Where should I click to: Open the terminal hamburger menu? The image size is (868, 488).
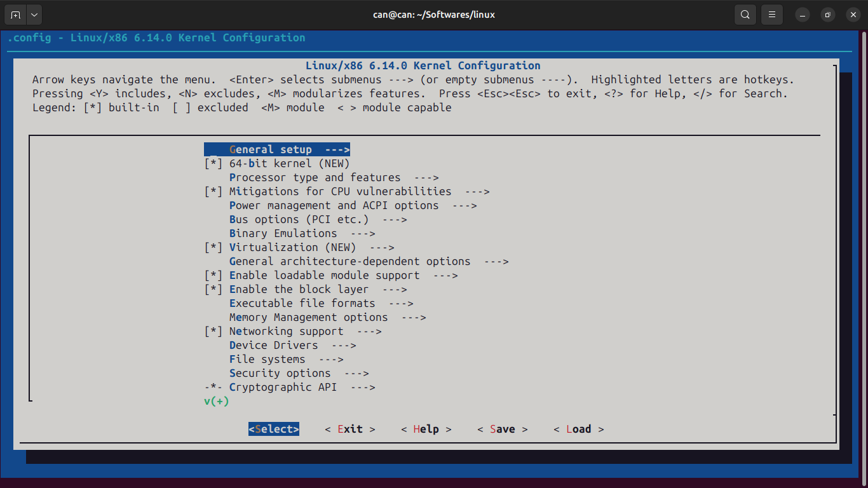[772, 15]
